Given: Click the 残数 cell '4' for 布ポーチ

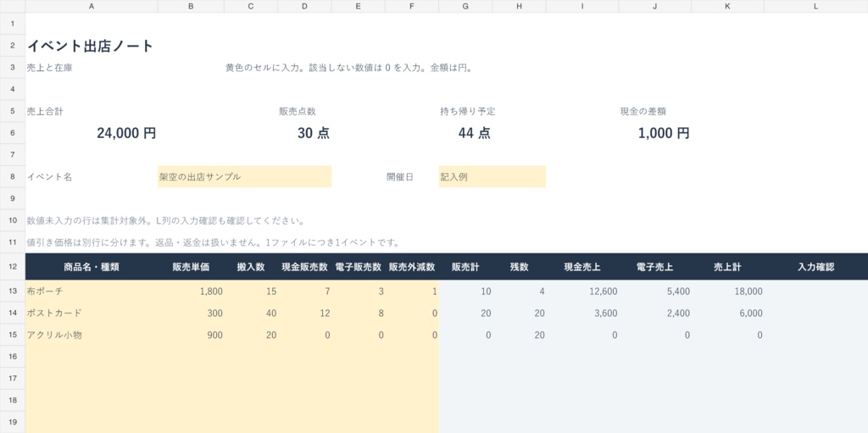Looking at the screenshot, I should tap(520, 291).
